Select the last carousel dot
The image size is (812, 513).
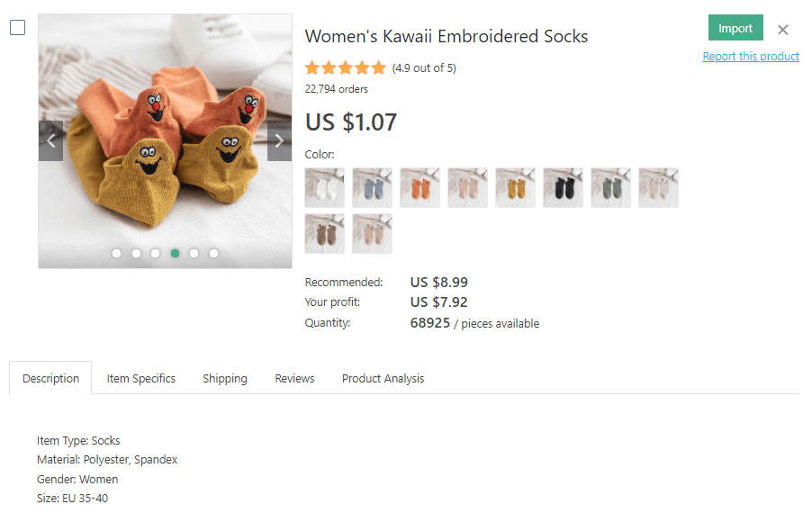213,253
